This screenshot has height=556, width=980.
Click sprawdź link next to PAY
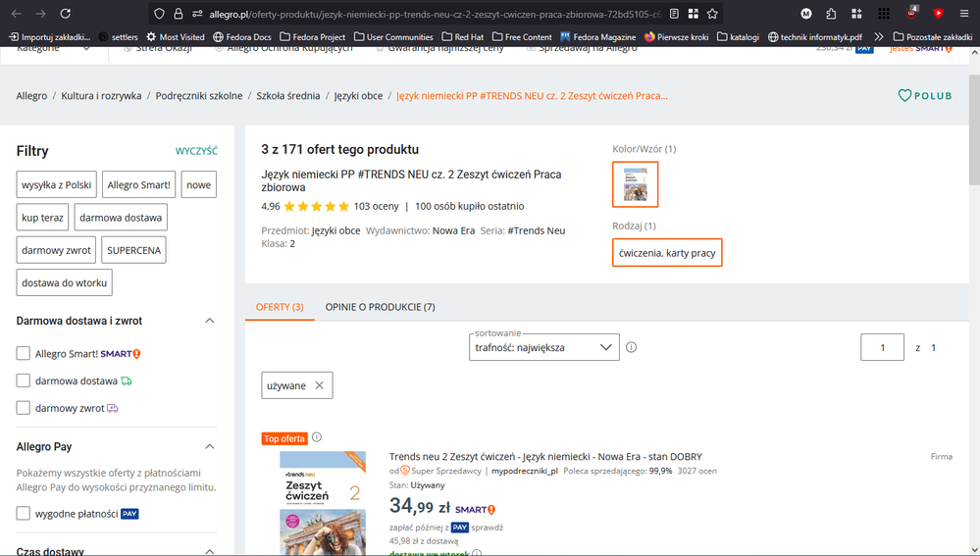point(488,528)
